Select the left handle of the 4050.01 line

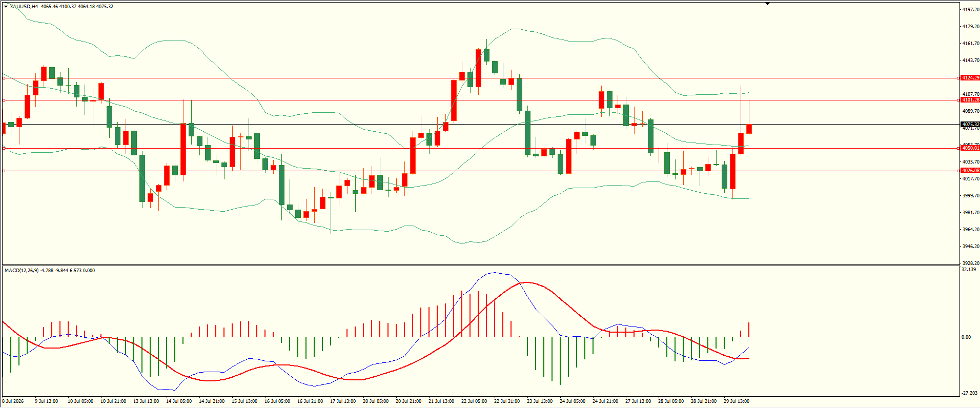coord(4,148)
